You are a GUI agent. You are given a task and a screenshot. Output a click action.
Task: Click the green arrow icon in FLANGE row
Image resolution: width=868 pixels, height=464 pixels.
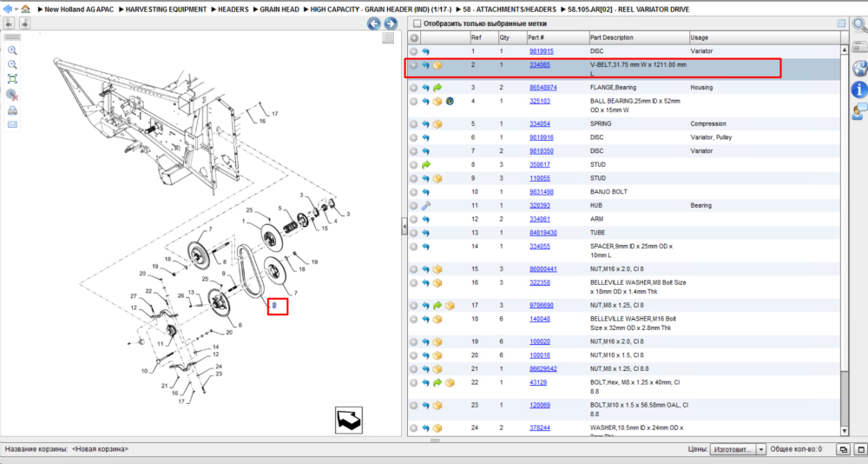pyautogui.click(x=437, y=88)
